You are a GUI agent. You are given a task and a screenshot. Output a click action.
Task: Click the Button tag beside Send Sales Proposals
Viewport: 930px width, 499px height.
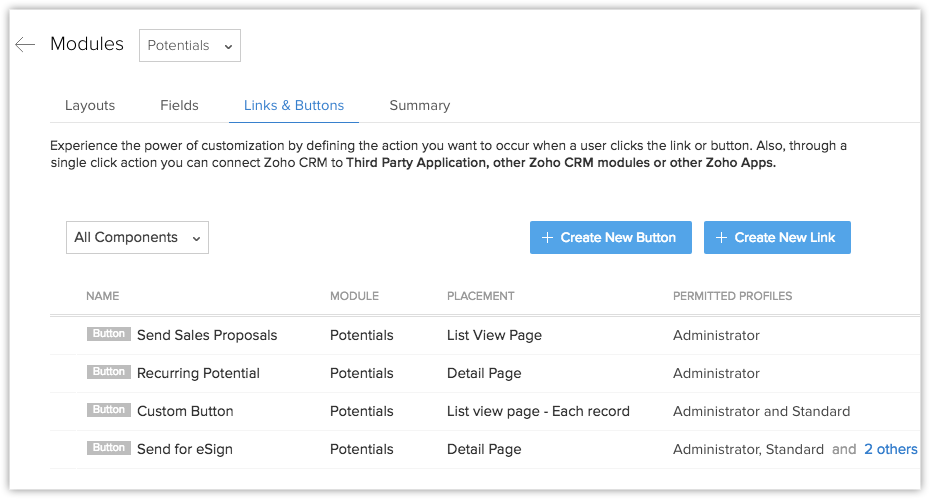[x=108, y=334]
